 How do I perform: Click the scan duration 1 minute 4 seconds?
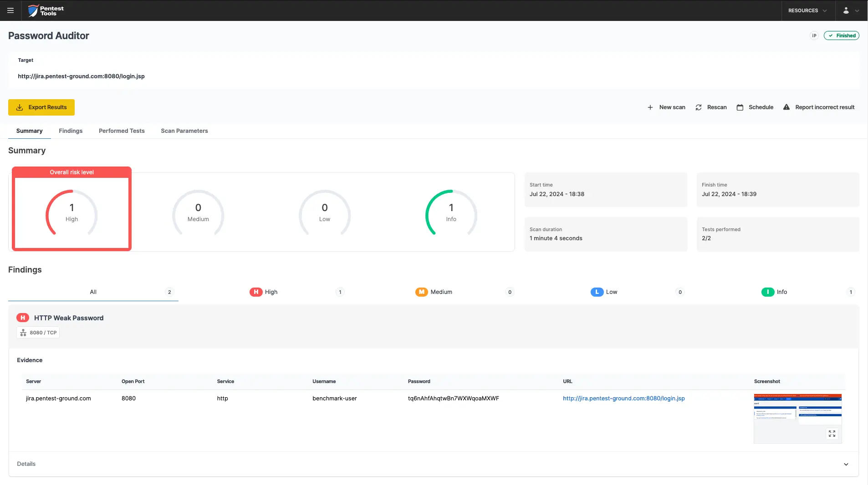pos(556,238)
